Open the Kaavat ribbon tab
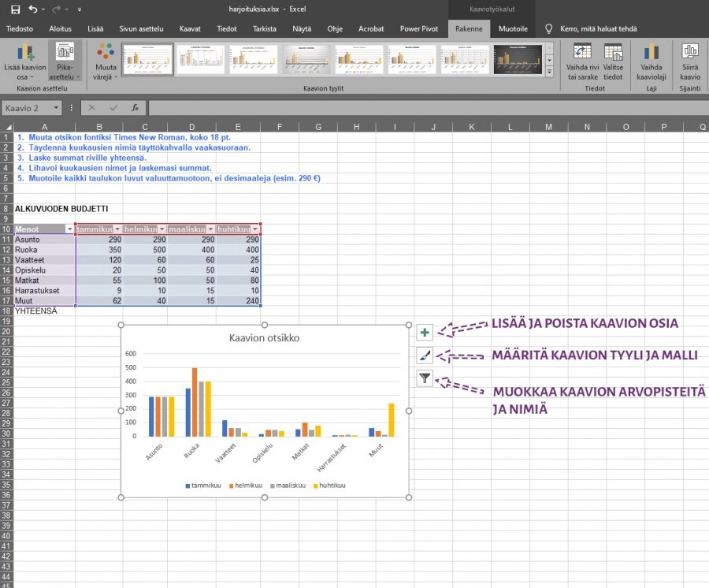Screen dimensions: 709x588 click(190, 28)
